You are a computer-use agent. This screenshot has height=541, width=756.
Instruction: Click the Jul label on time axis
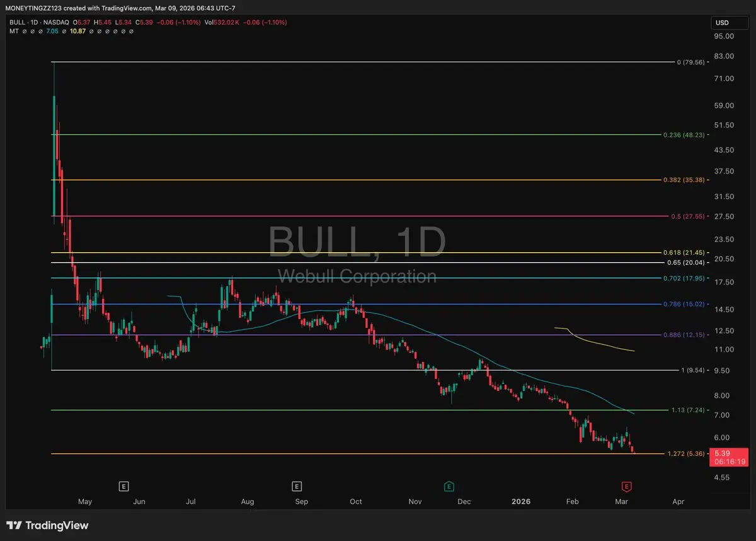point(191,502)
